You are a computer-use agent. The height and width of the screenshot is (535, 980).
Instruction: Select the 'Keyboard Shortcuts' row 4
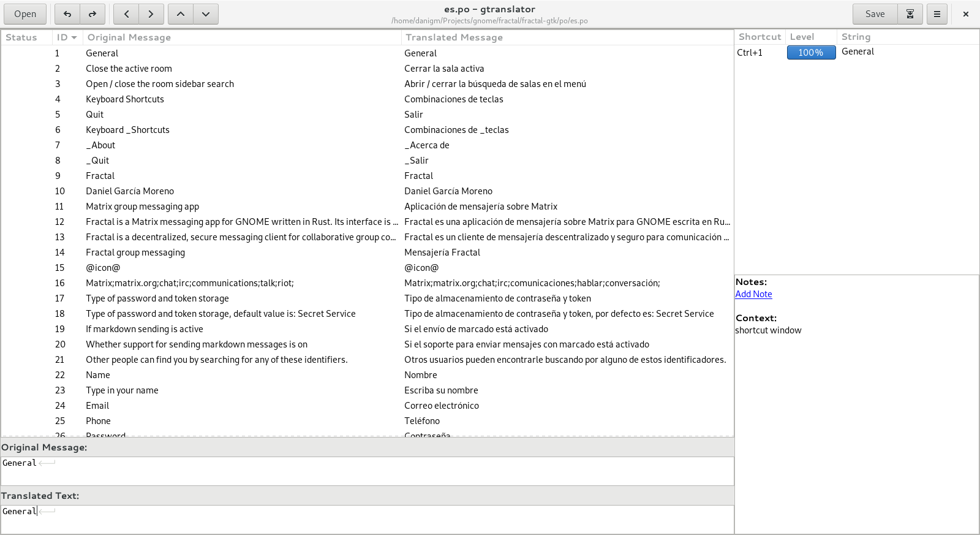tap(367, 99)
